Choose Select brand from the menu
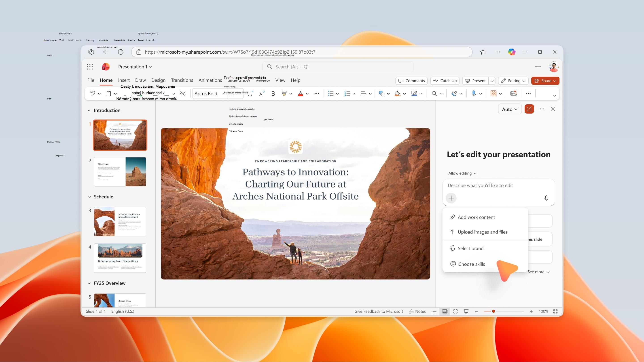 [x=485, y=248]
